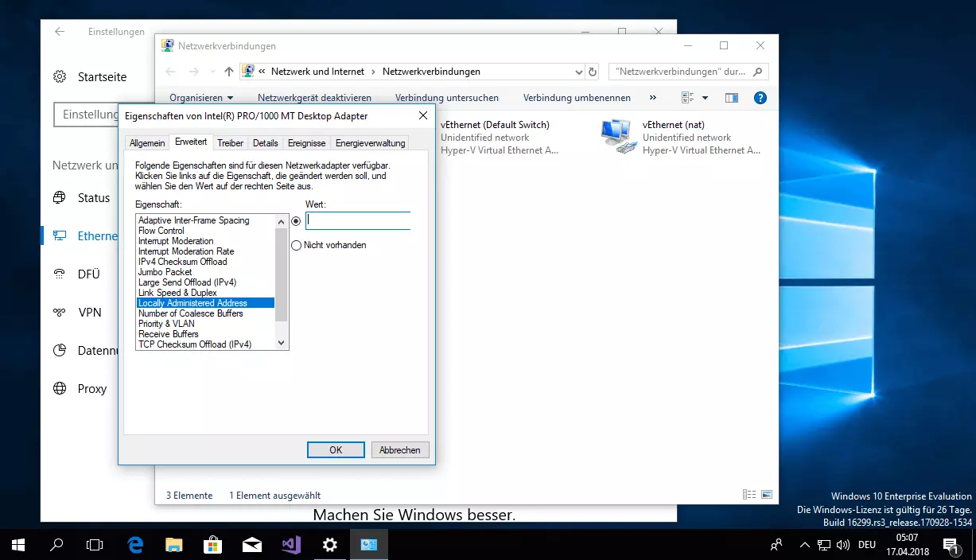Select Receive Buffers property
Screen dimensions: 976x560
tap(205, 334)
